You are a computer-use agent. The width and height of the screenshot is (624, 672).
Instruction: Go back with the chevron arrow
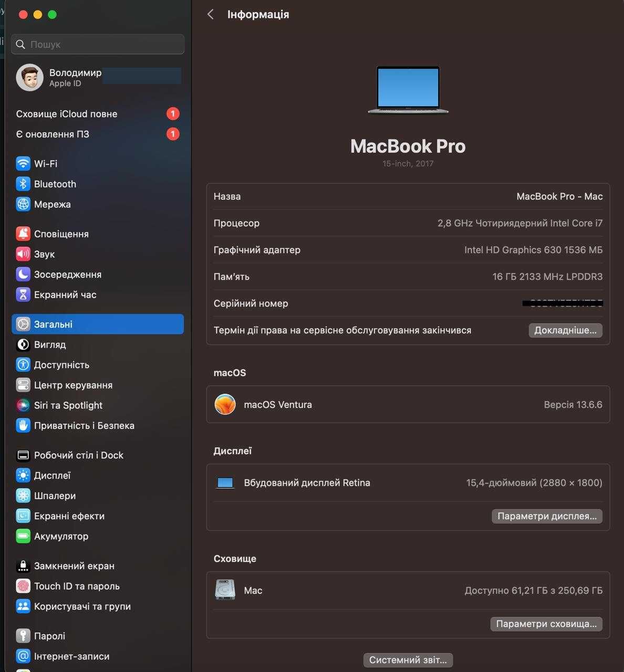click(x=211, y=15)
